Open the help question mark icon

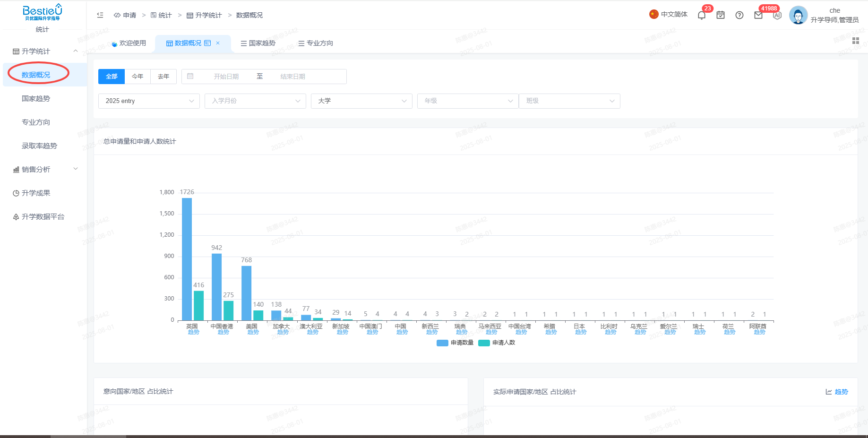(x=739, y=15)
